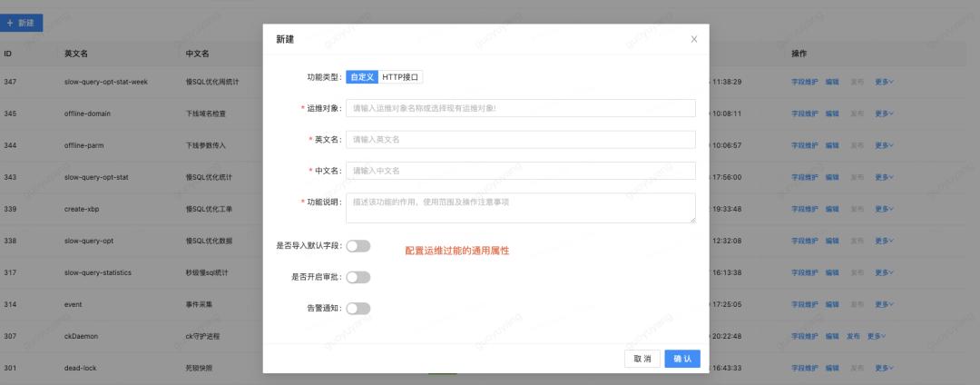The width and height of the screenshot is (980, 385).
Task: Click 发布 link for ckDaemon row
Action: click(x=854, y=336)
